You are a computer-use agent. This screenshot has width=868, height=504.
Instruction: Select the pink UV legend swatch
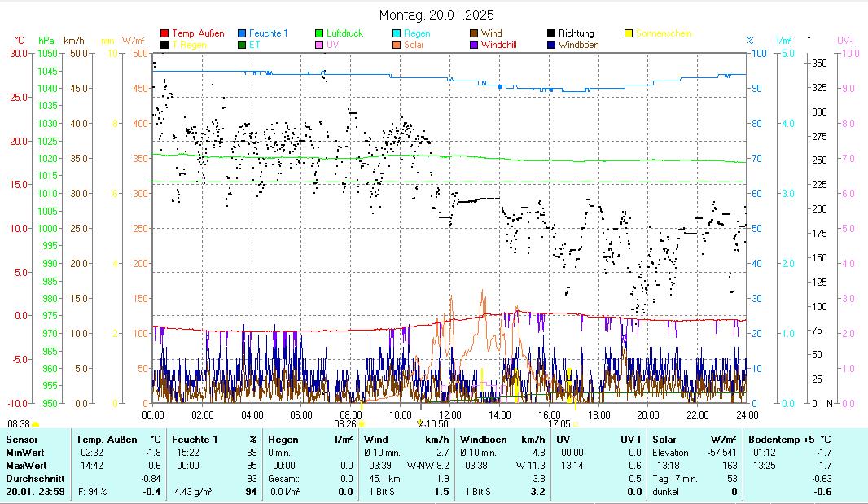(x=319, y=45)
